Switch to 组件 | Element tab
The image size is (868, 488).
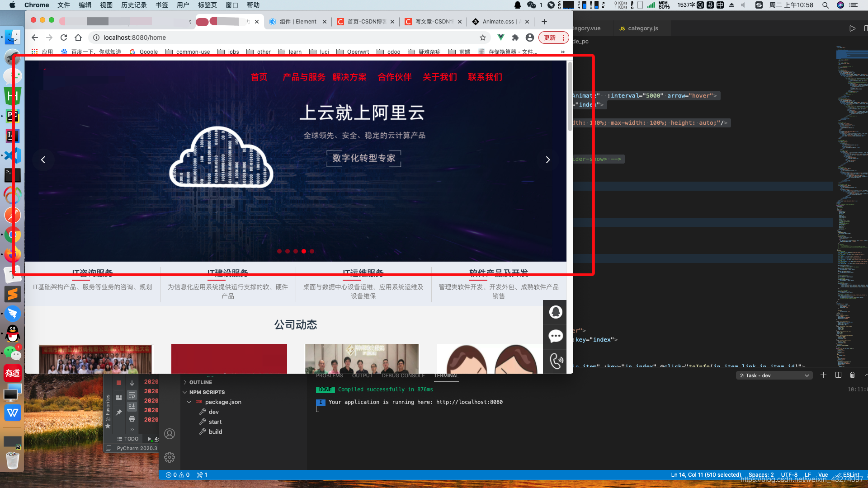tap(297, 22)
